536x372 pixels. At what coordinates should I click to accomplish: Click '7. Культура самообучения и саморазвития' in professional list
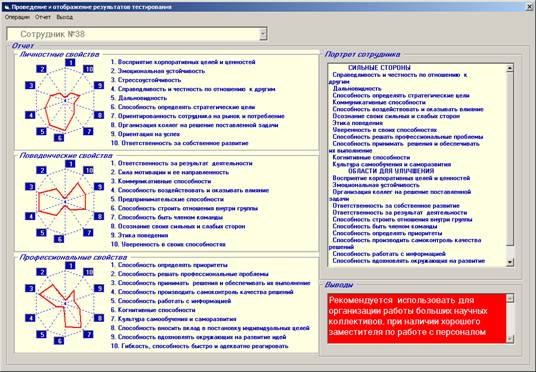tap(173, 319)
